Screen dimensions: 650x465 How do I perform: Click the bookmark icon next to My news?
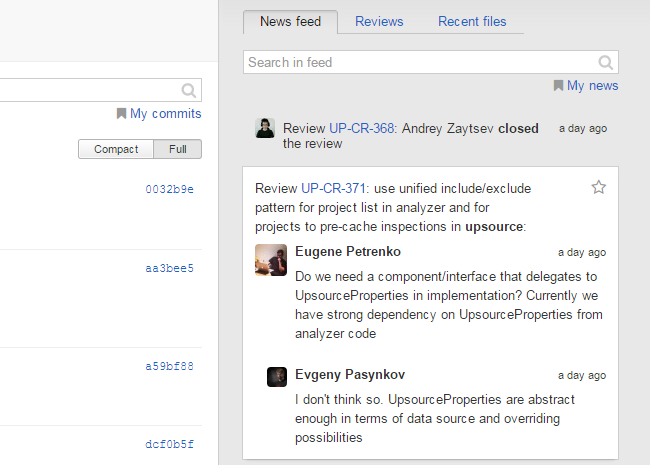click(558, 85)
